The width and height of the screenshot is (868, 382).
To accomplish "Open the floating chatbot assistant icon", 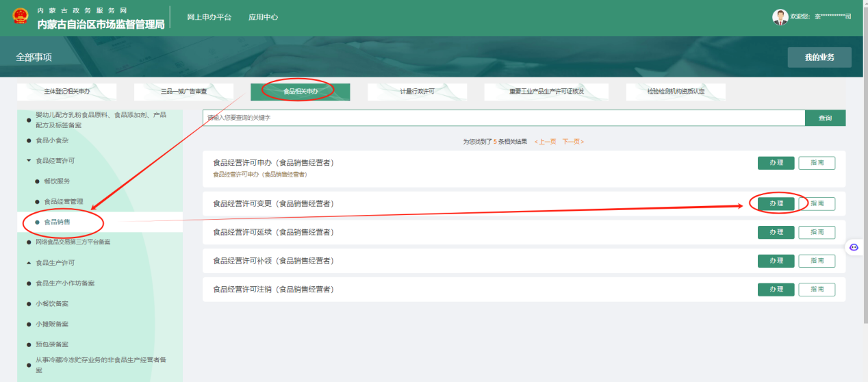I will coord(854,247).
